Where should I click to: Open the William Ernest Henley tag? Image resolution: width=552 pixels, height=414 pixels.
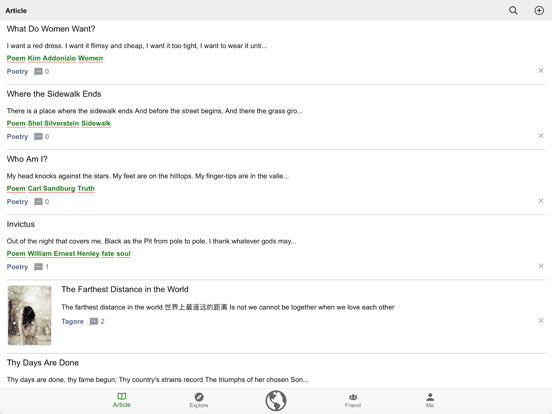63,254
